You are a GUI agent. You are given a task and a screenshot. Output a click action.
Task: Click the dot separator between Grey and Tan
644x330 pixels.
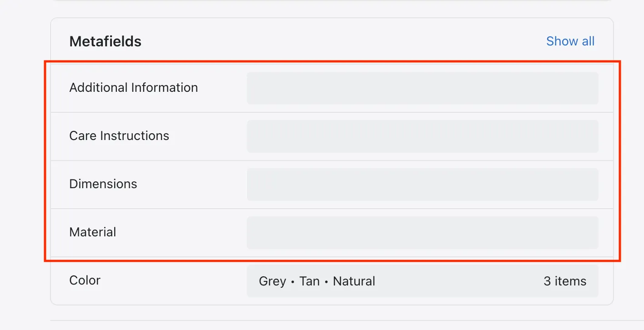(292, 282)
